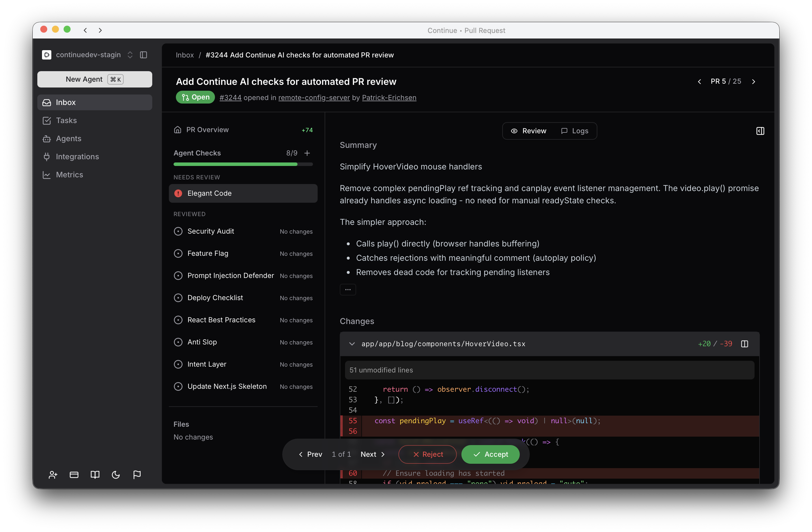Open the billing card icon

(74, 475)
